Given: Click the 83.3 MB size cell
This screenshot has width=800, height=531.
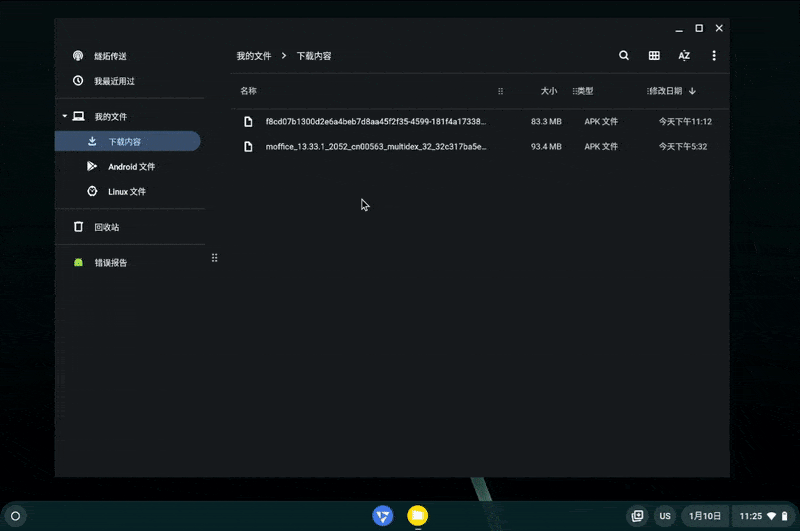Looking at the screenshot, I should 546,121.
